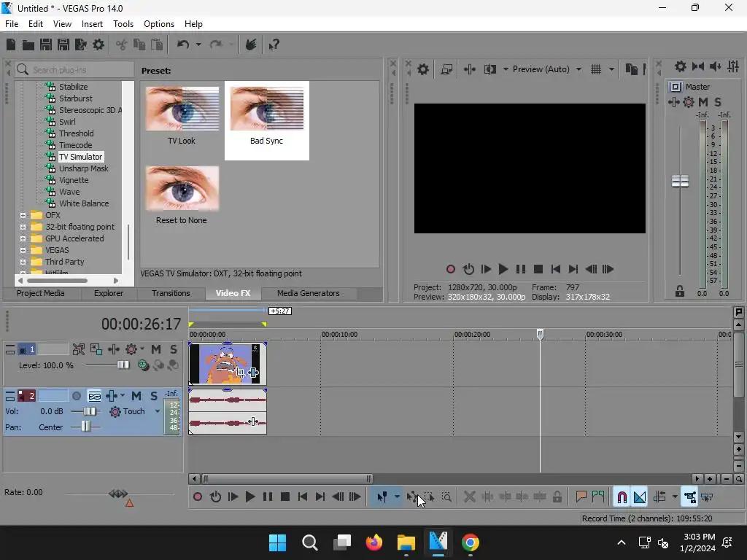Solo video track 1
The height and width of the screenshot is (560, 747).
click(x=174, y=349)
